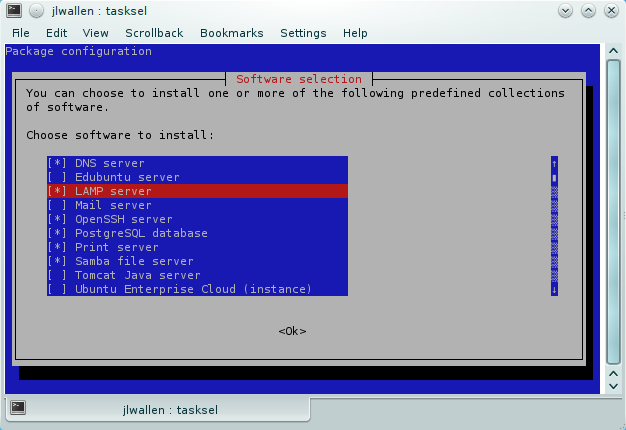The image size is (626, 430).
Task: Toggle the LAMP server checkbox
Action: [x=57, y=191]
